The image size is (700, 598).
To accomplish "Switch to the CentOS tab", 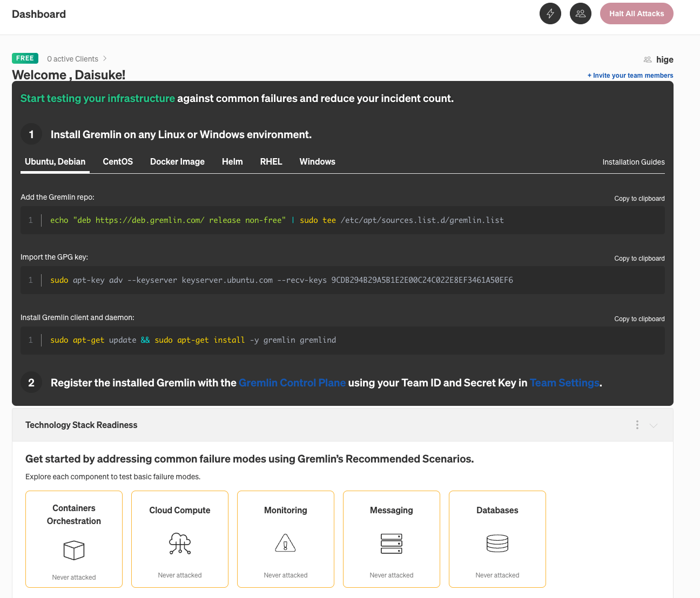I will (x=118, y=162).
